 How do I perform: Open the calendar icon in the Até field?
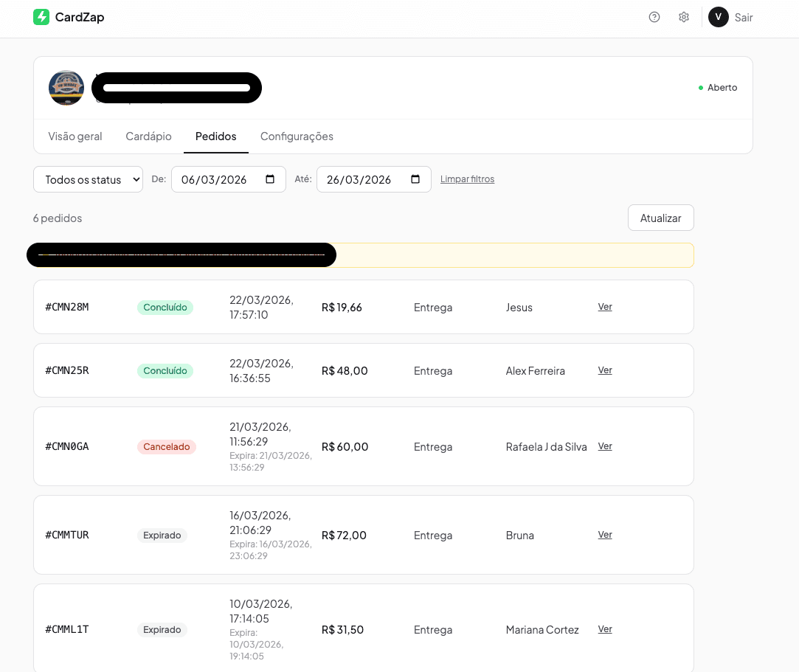click(x=416, y=179)
